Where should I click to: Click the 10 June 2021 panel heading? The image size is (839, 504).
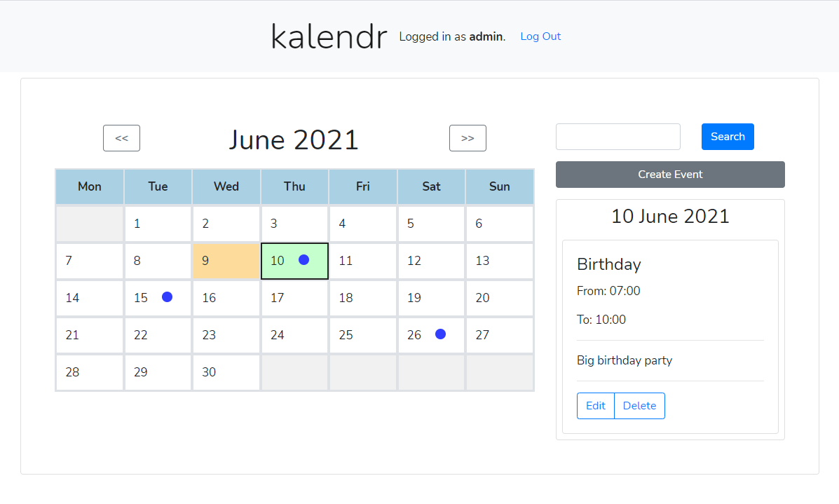[x=669, y=216]
